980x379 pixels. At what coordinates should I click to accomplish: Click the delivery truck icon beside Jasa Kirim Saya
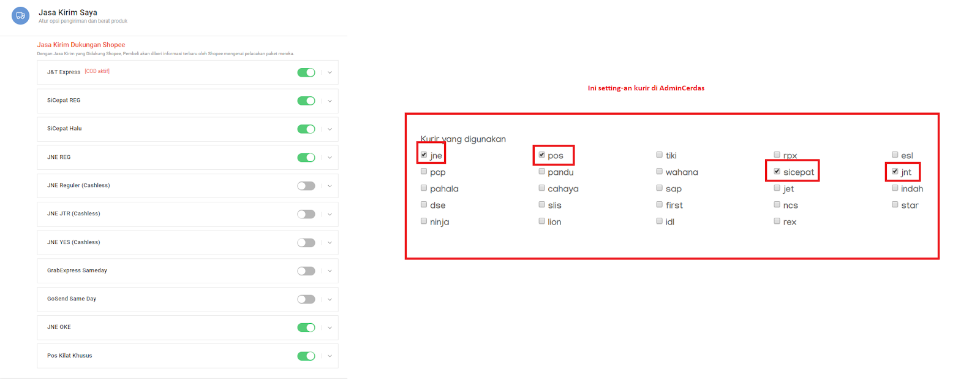pyautogui.click(x=20, y=15)
